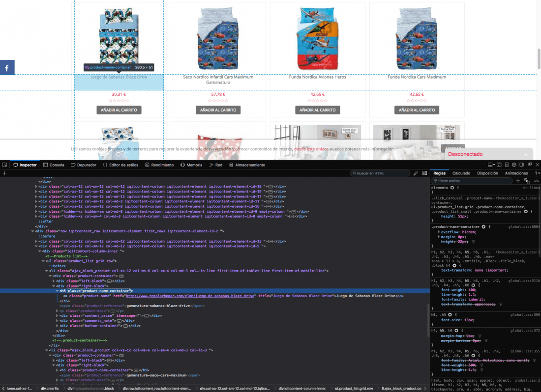Click Añadir al carrito for Juego de Sabanas Blaze Drive
The image size is (541, 392).
click(119, 110)
